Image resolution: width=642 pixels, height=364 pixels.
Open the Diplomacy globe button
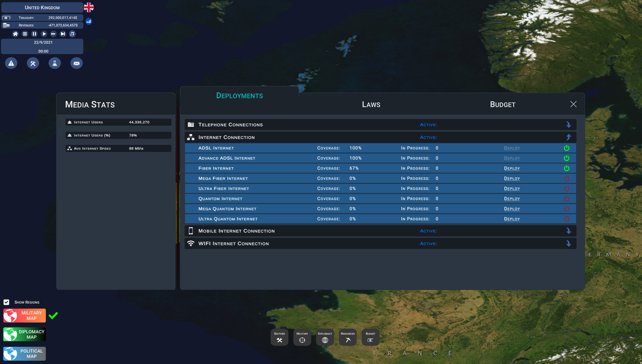(325, 337)
